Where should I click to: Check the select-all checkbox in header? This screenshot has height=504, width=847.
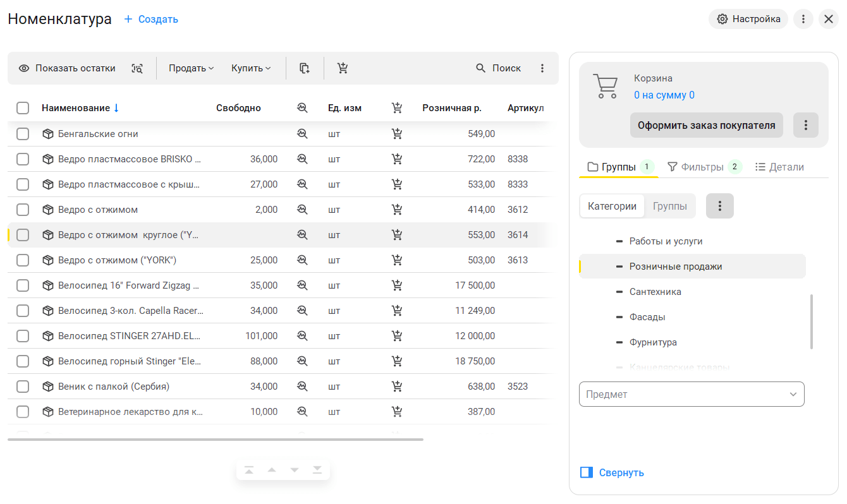pos(23,108)
